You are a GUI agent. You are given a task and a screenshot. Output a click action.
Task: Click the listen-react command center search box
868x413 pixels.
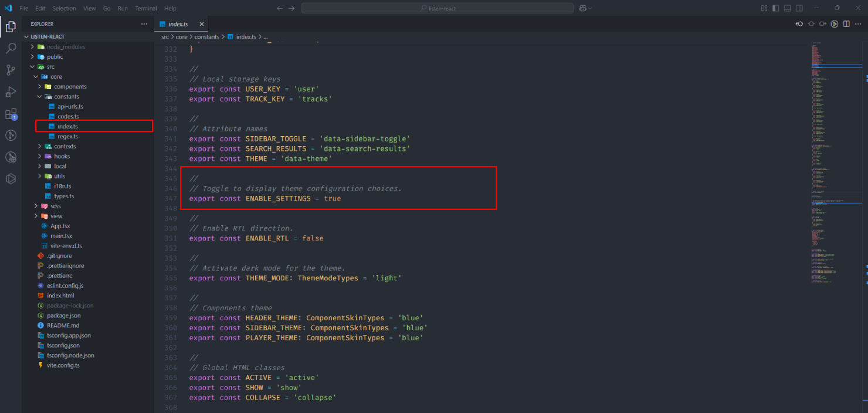tap(437, 8)
